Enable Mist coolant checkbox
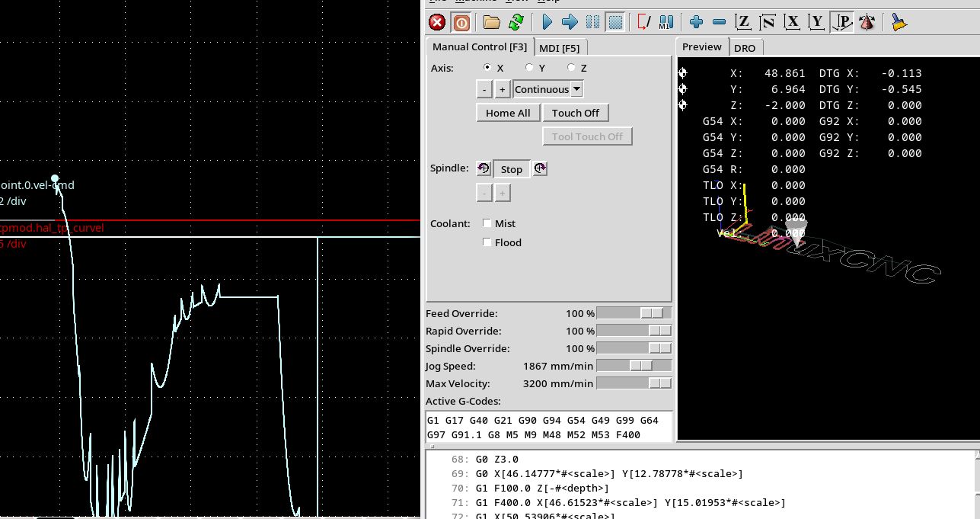Screen dimensions: 980x519 click(487, 223)
